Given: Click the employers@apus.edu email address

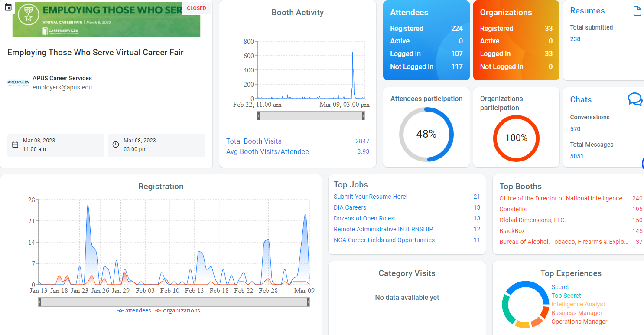Looking at the screenshot, I should click(62, 87).
